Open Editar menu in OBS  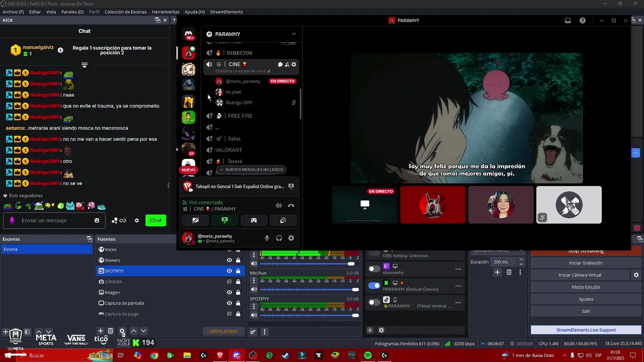[x=35, y=12]
